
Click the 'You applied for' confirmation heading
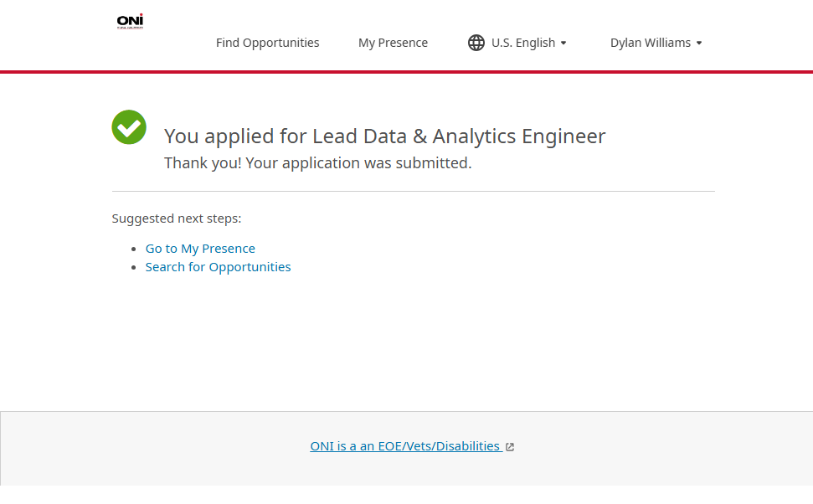coord(384,136)
